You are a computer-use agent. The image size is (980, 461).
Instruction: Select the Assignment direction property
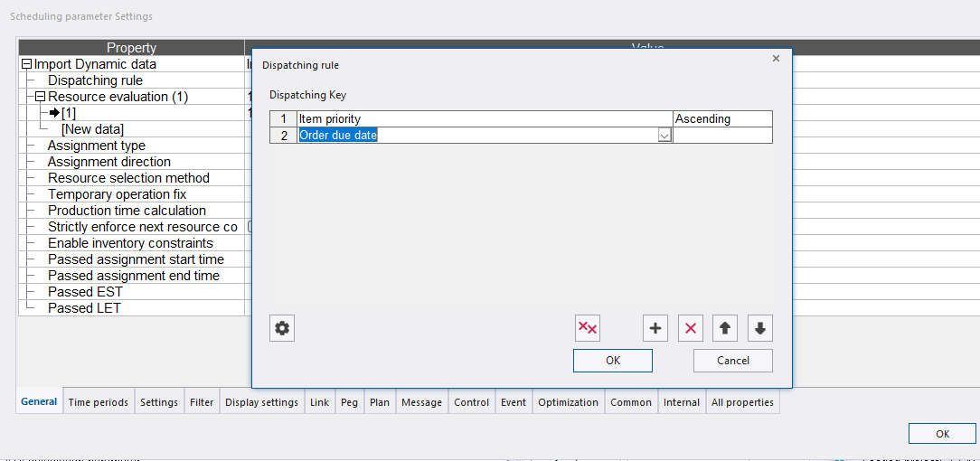click(x=109, y=162)
